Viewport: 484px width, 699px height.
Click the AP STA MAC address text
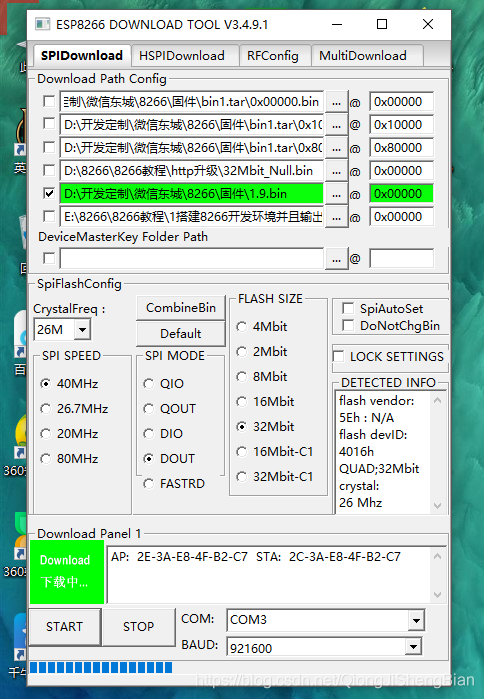[256, 556]
